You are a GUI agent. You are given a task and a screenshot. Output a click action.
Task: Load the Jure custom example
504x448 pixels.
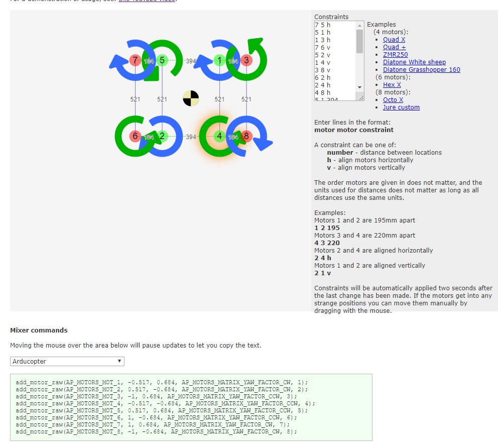click(x=401, y=107)
